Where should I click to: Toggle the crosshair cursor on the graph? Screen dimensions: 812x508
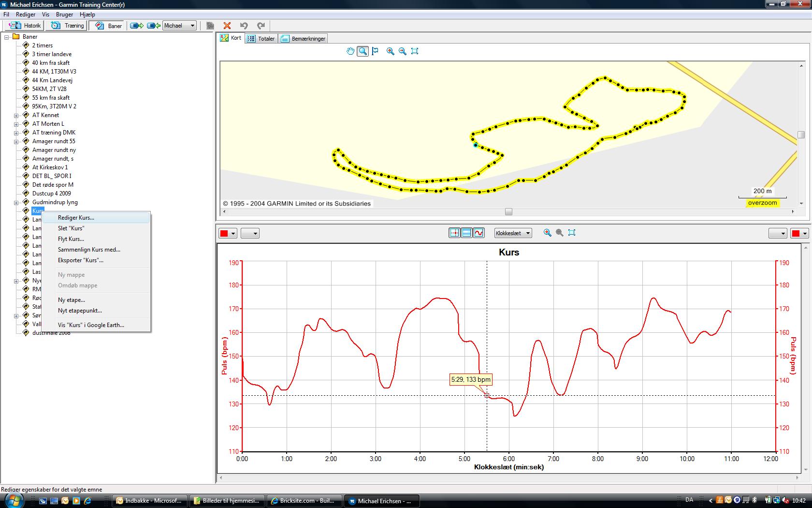click(454, 233)
